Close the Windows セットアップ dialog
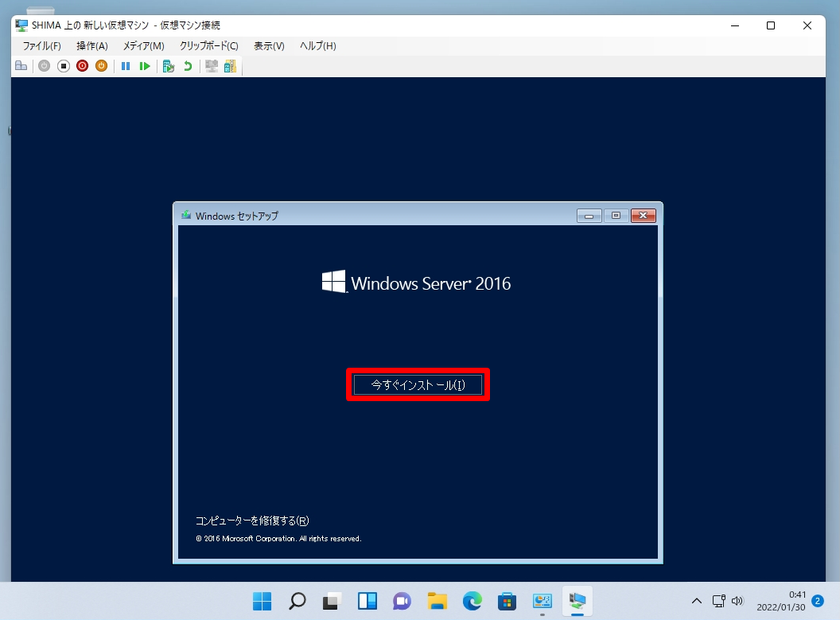 (x=644, y=216)
